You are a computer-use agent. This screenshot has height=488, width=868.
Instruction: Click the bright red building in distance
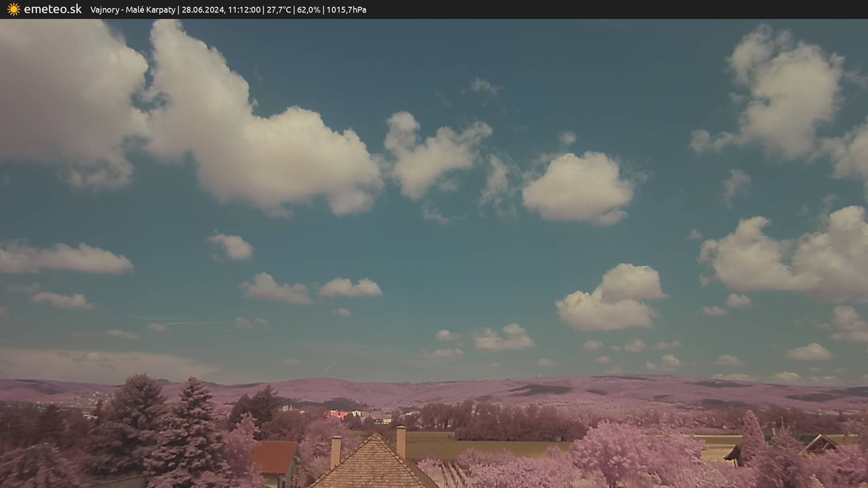tap(338, 414)
